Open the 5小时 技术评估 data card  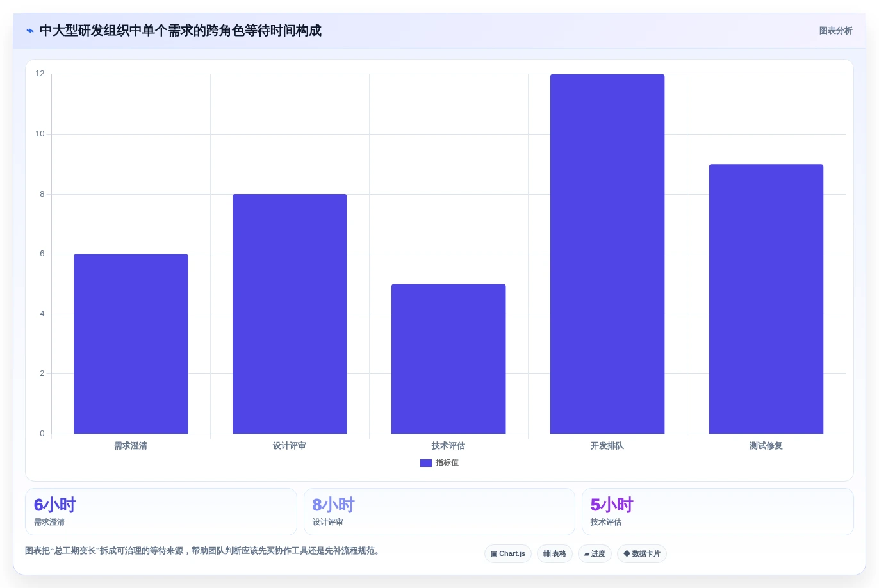click(x=718, y=512)
